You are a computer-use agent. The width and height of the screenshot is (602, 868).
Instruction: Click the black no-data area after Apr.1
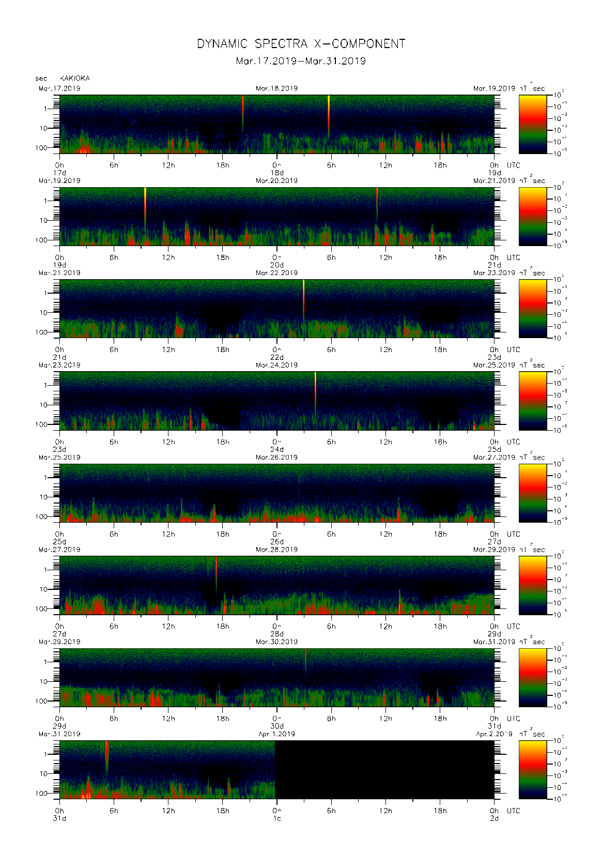pos(384,770)
